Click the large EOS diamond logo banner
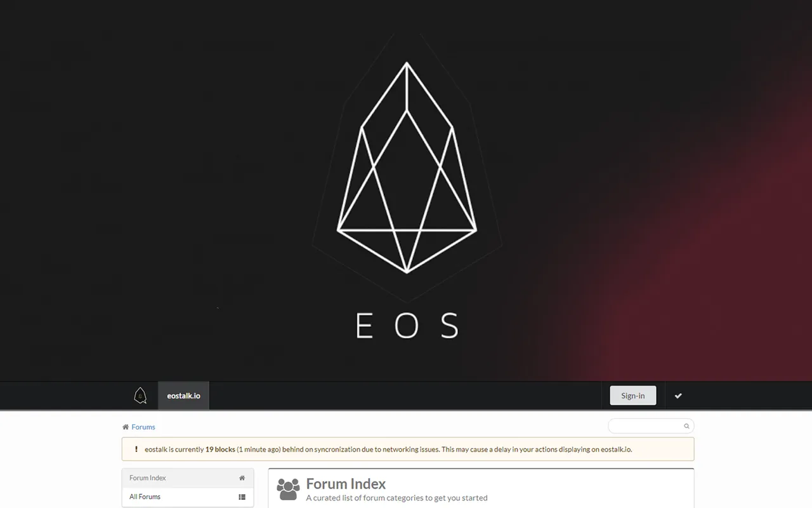 (x=407, y=168)
